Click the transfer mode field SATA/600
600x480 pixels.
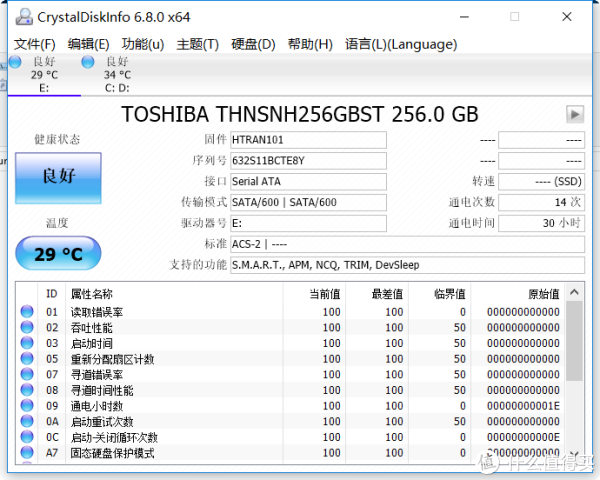(x=308, y=202)
